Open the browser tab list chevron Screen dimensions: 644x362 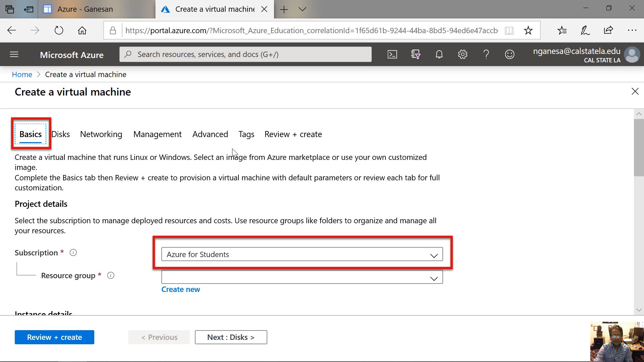pyautogui.click(x=302, y=9)
